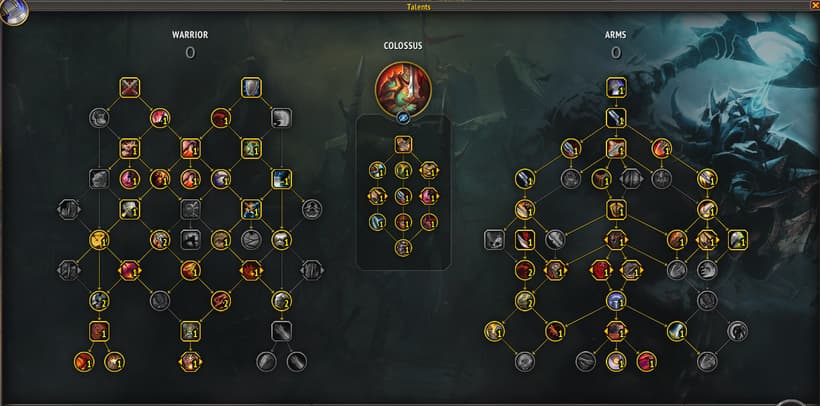
Task: Learn the greyed-out gauntlet square talent in the Warrior tree
Action: [x=281, y=331]
